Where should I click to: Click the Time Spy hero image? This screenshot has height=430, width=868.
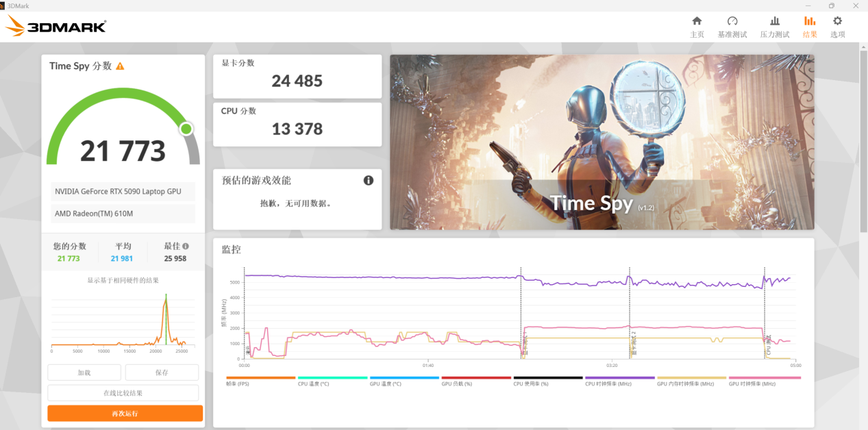tap(602, 142)
